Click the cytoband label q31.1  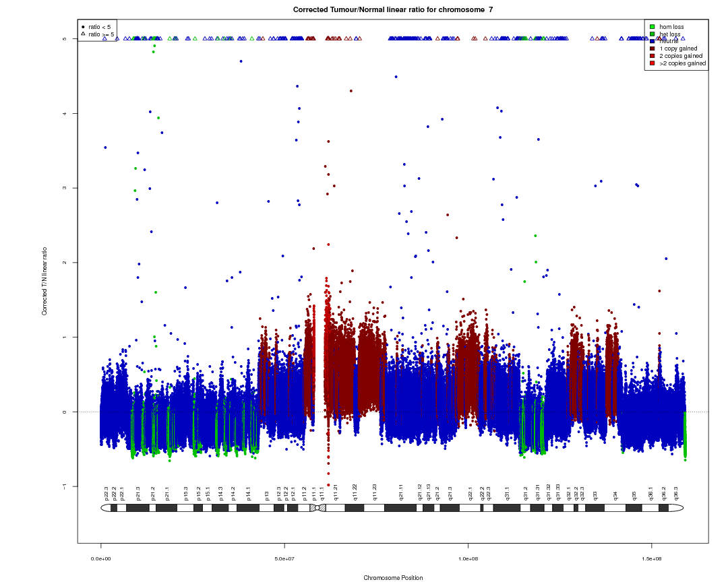508,493
